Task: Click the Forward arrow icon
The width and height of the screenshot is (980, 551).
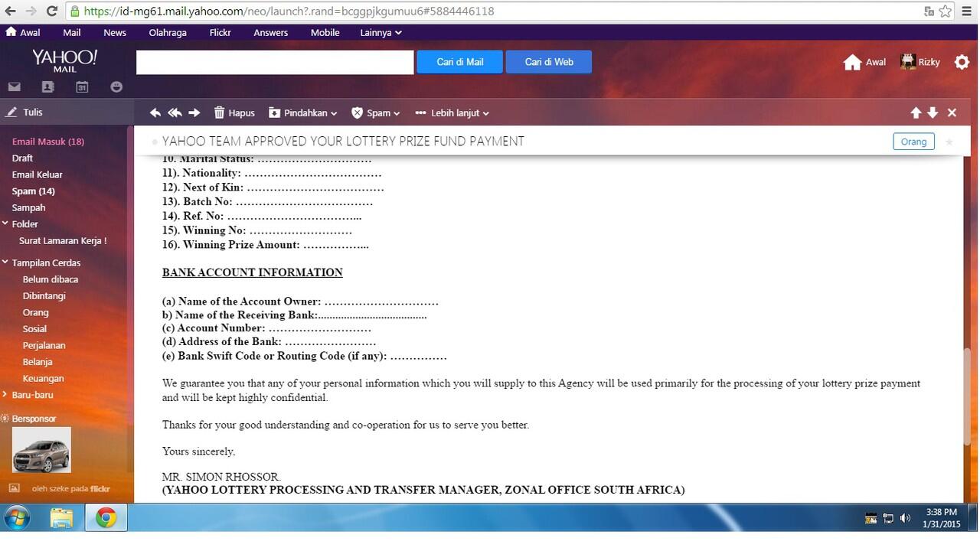Action: [x=194, y=112]
